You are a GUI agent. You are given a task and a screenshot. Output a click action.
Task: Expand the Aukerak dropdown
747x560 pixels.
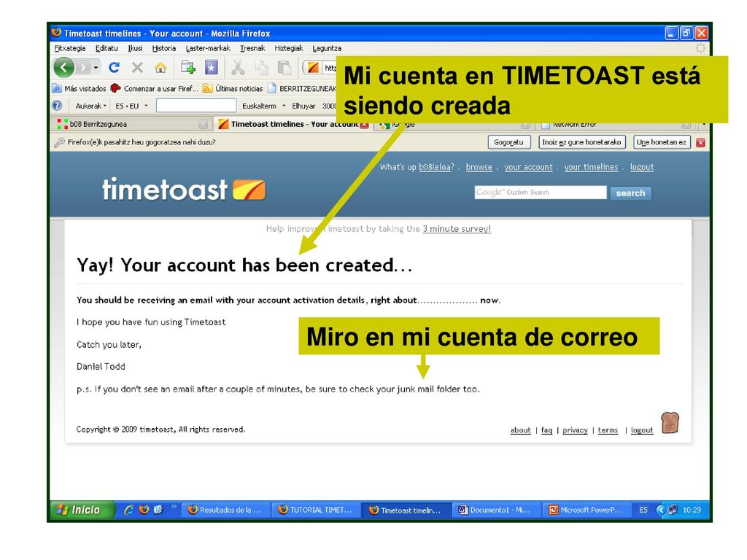(90, 106)
